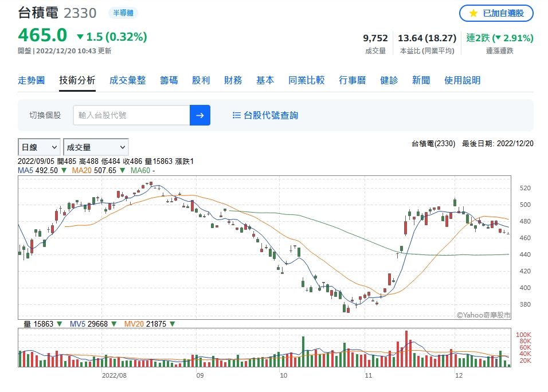The image size is (548, 392).
Task: Open the 股利 tab
Action: pos(201,80)
